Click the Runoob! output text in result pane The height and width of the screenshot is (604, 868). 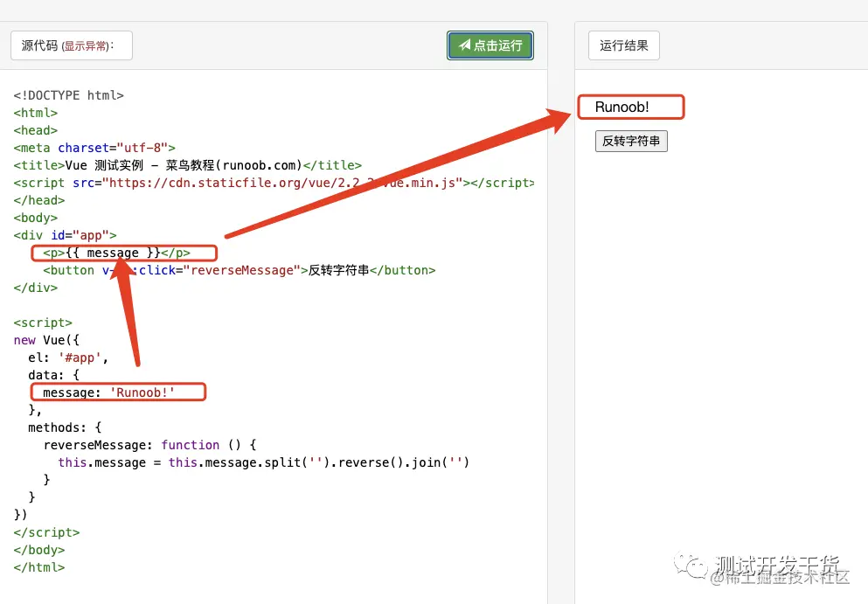[621, 107]
